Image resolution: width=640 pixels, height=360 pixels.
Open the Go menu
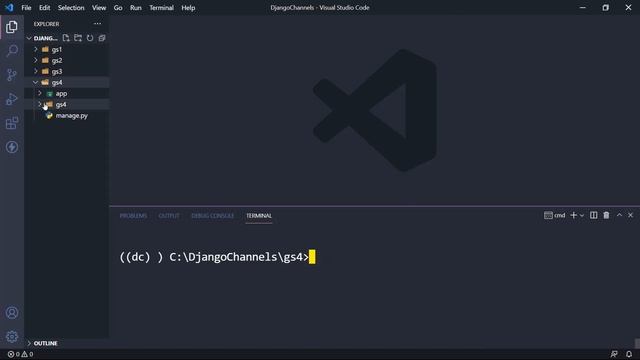118,8
